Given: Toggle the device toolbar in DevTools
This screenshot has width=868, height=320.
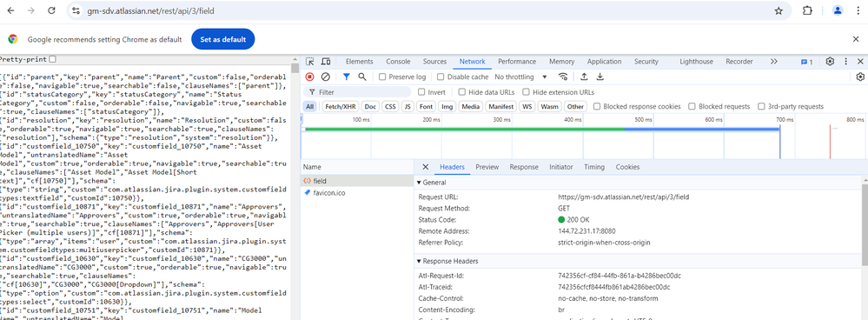Looking at the screenshot, I should point(326,62).
